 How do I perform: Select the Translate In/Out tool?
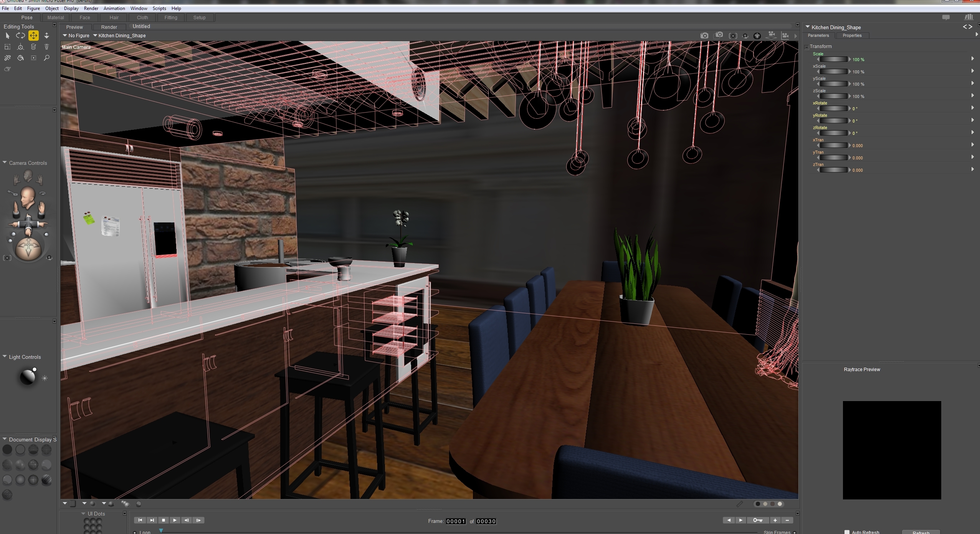[46, 36]
